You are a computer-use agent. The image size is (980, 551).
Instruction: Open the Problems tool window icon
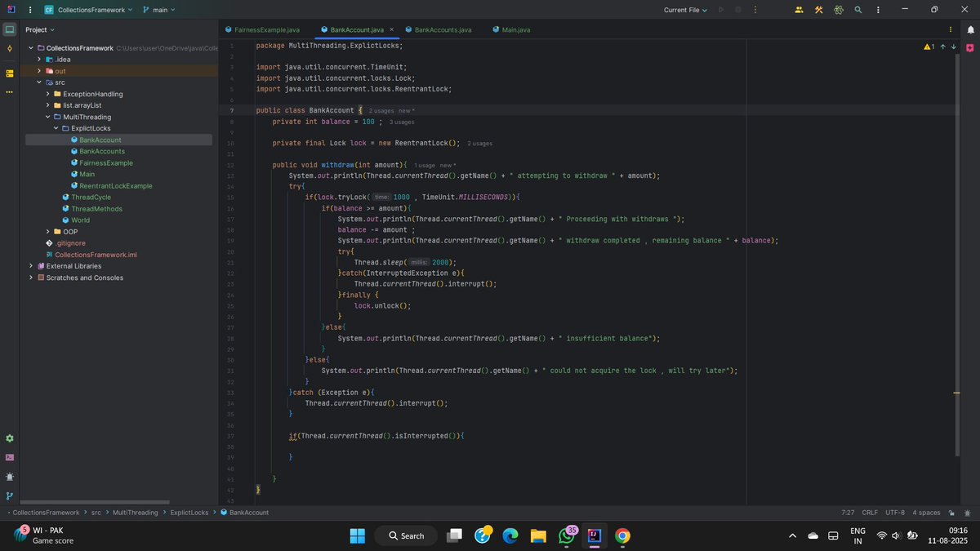click(x=10, y=477)
